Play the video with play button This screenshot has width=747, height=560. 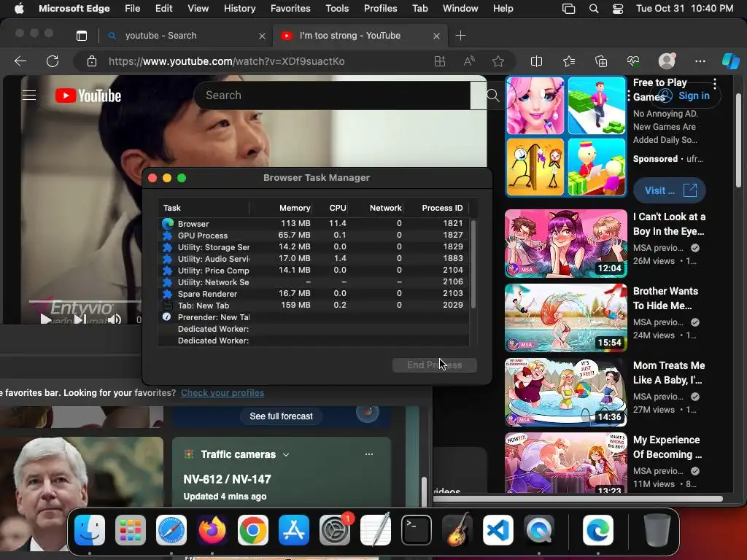click(x=46, y=319)
